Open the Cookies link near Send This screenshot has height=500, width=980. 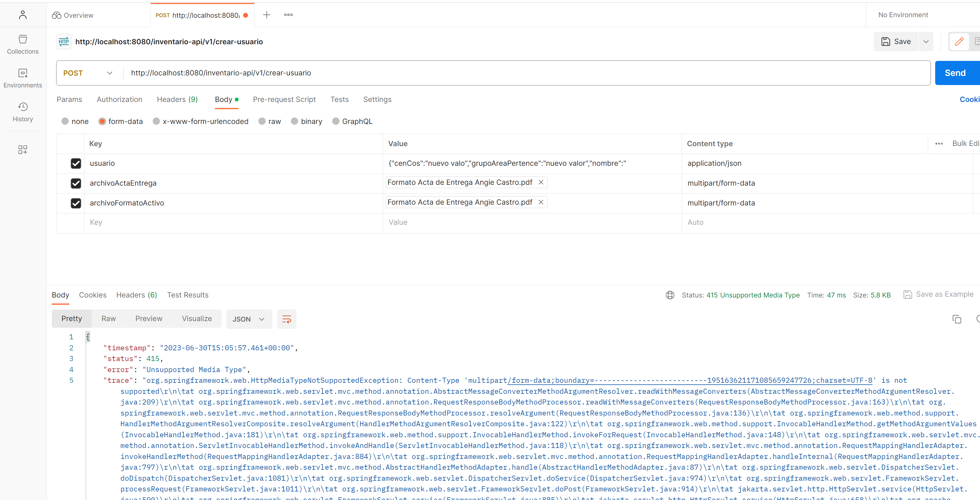pyautogui.click(x=969, y=99)
